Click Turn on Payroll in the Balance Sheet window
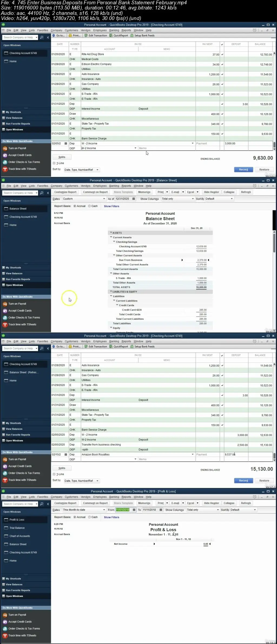Viewport: 277px width, 644px height. click(x=17, y=304)
